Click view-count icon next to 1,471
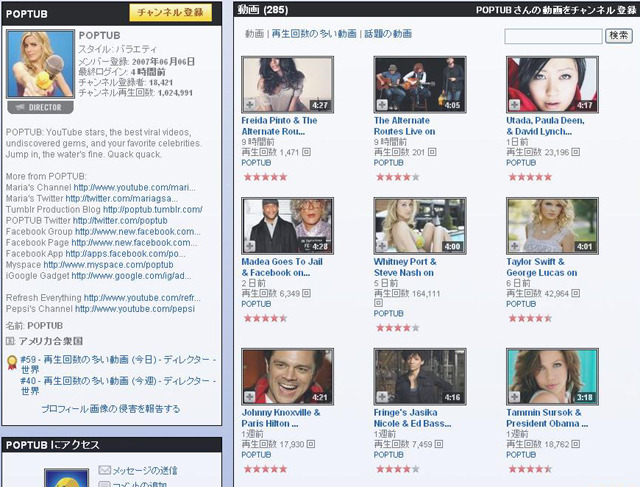The height and width of the screenshot is (487, 640). 306,152
